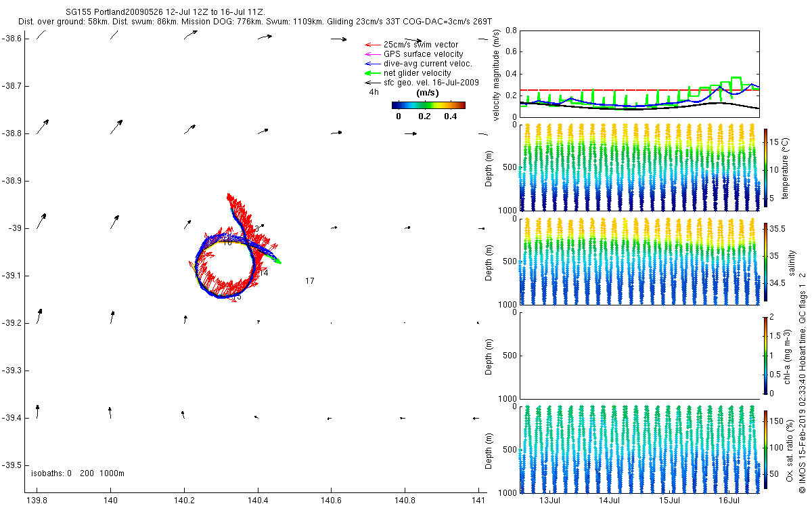Click the day 14 marker on glider track

(x=263, y=273)
